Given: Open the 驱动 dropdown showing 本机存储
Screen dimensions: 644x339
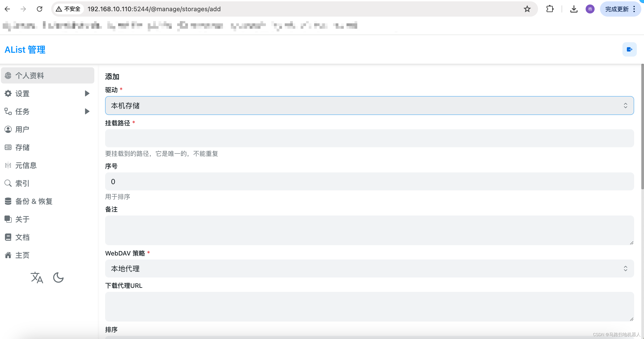Looking at the screenshot, I should pyautogui.click(x=369, y=106).
